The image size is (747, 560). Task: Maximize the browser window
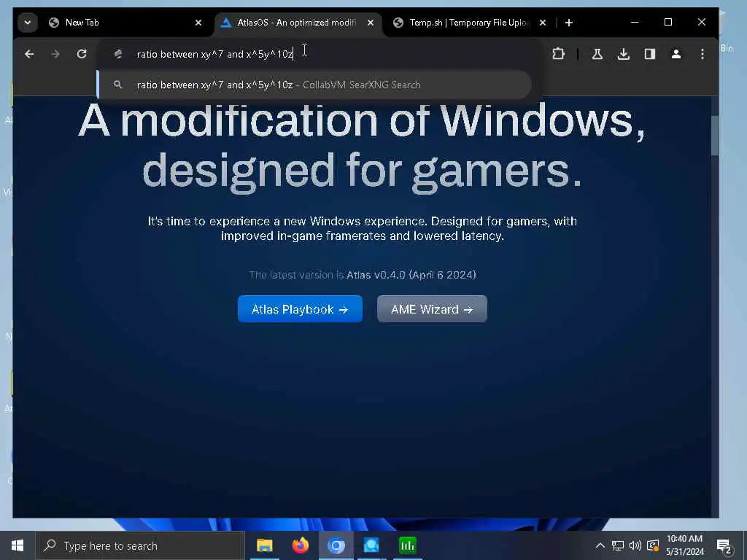coord(668,23)
